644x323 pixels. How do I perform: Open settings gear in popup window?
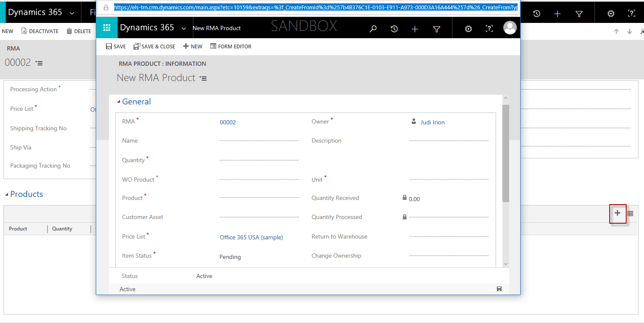468,28
